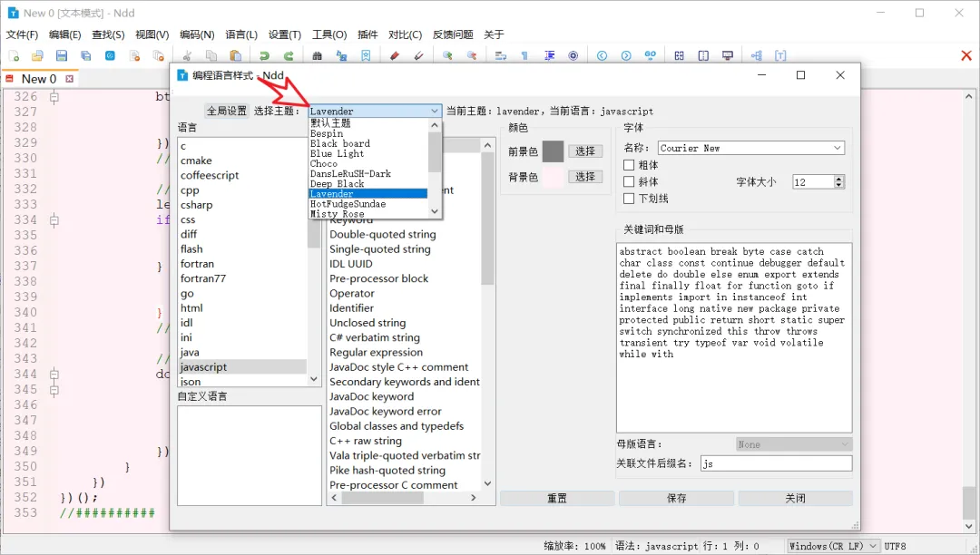Click the bookmark star toolbar icon
The height and width of the screenshot is (555, 980).
(x=366, y=55)
